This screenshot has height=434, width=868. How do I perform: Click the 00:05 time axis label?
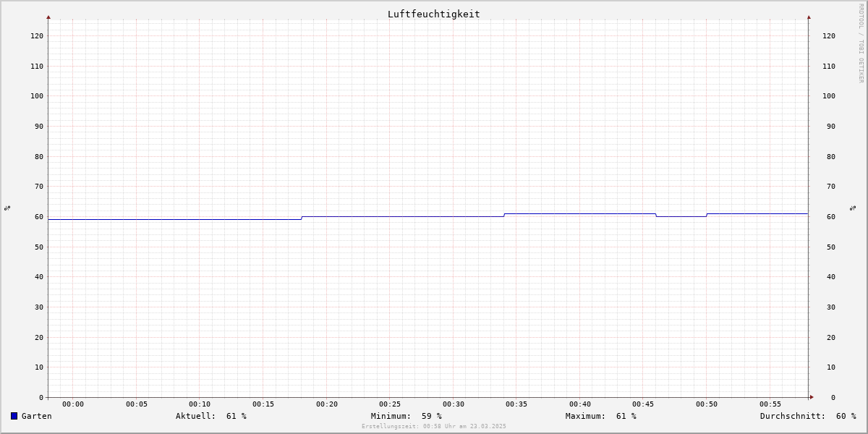click(137, 404)
